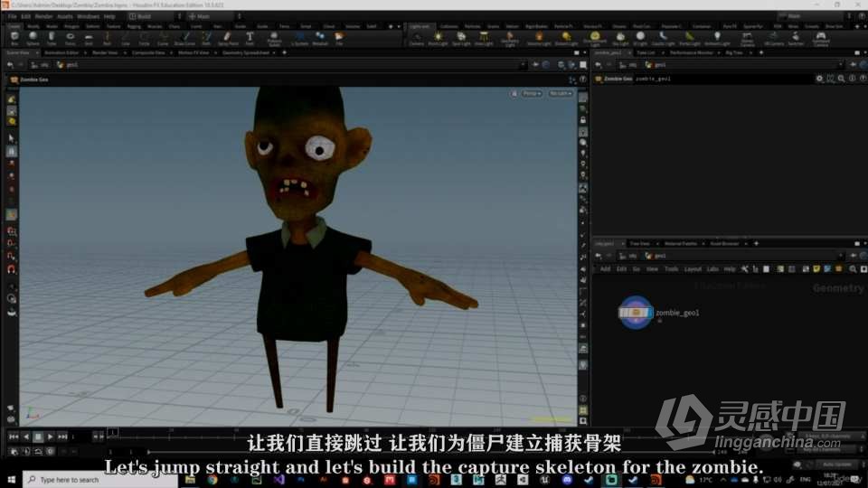Switch to the Material Palette tab
Viewport: 868px width, 488px height.
pos(681,243)
